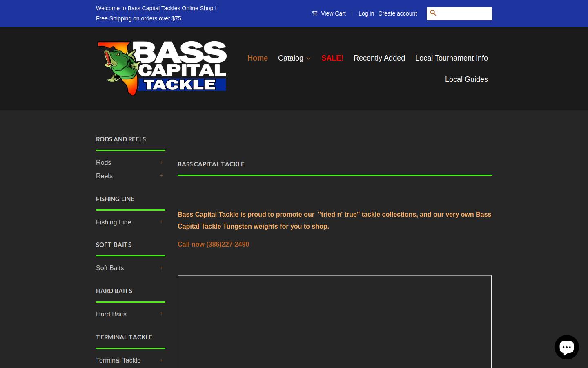Image resolution: width=588 pixels, height=368 pixels.
Task: Click the Free Shipping announcement text
Action: coord(138,18)
